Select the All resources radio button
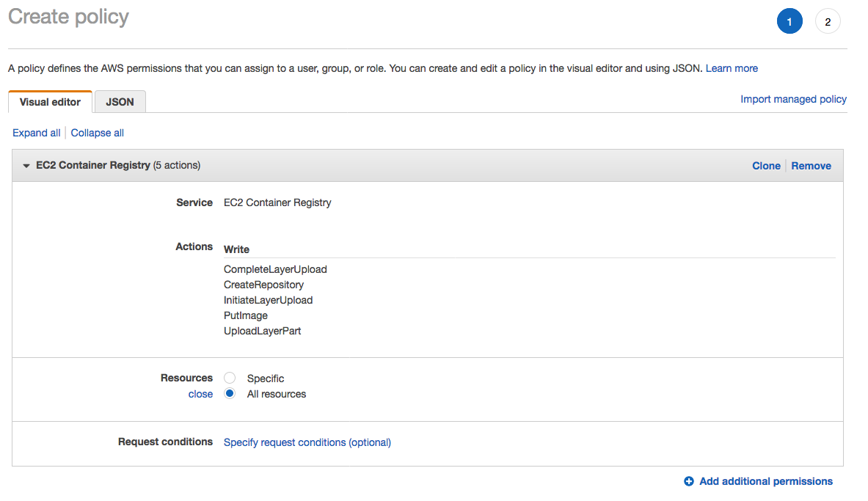This screenshot has height=501, width=868. point(230,394)
